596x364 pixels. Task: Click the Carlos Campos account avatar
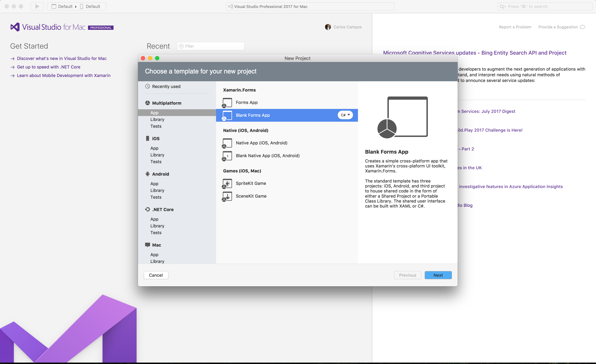[x=328, y=27]
